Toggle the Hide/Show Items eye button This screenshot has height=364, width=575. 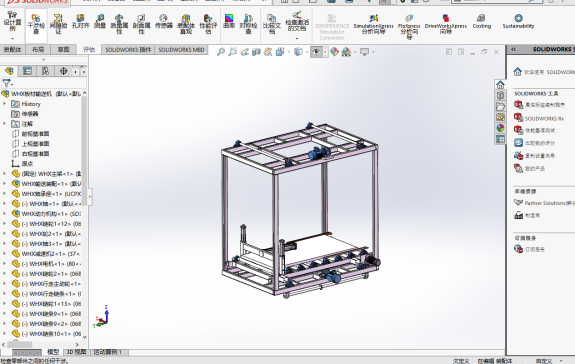point(316,52)
